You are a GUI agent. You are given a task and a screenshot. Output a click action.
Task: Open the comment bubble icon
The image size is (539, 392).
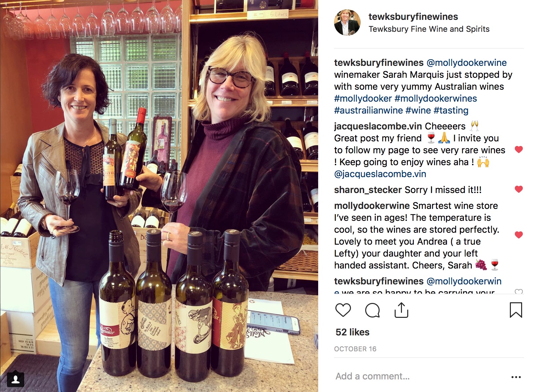[372, 310]
